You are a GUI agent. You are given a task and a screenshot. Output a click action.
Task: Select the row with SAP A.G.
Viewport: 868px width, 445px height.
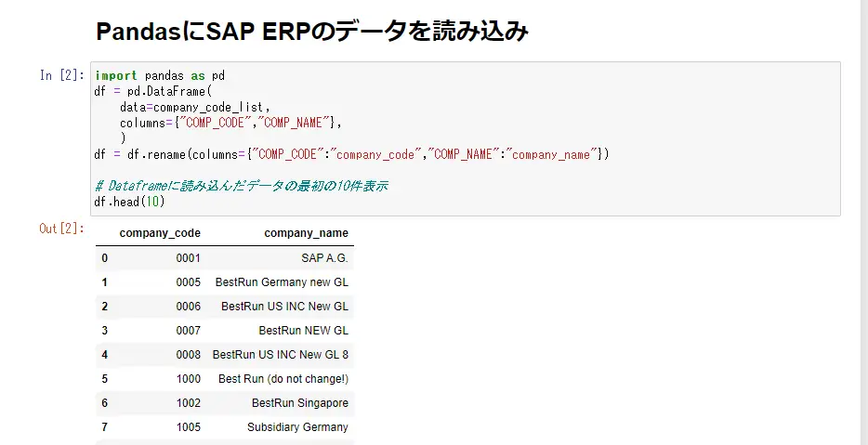[x=225, y=258]
